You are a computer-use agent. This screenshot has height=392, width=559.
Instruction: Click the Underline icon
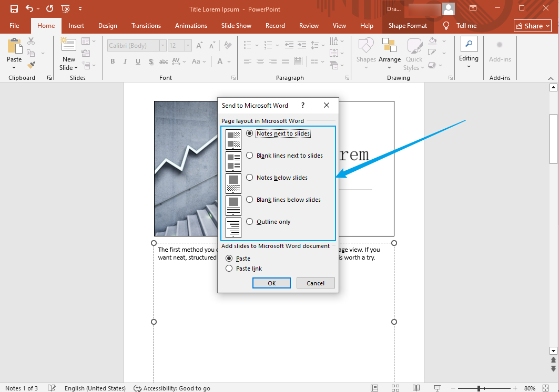[137, 61]
